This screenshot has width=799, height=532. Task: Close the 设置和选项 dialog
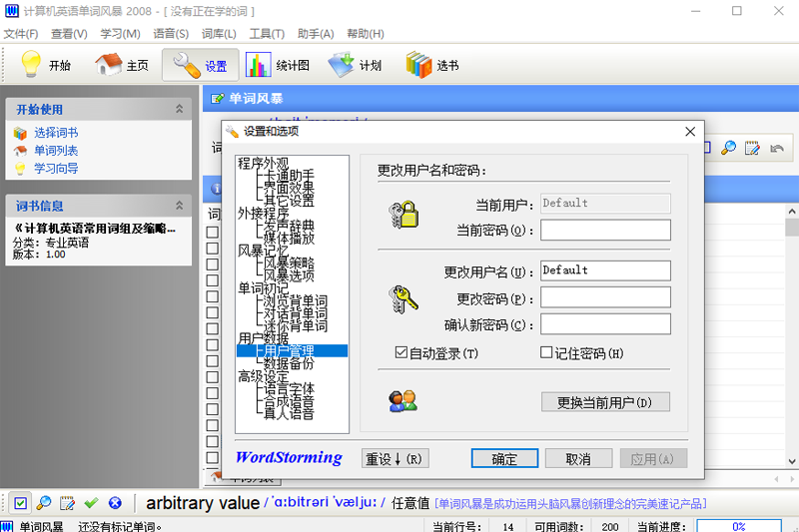(x=690, y=132)
